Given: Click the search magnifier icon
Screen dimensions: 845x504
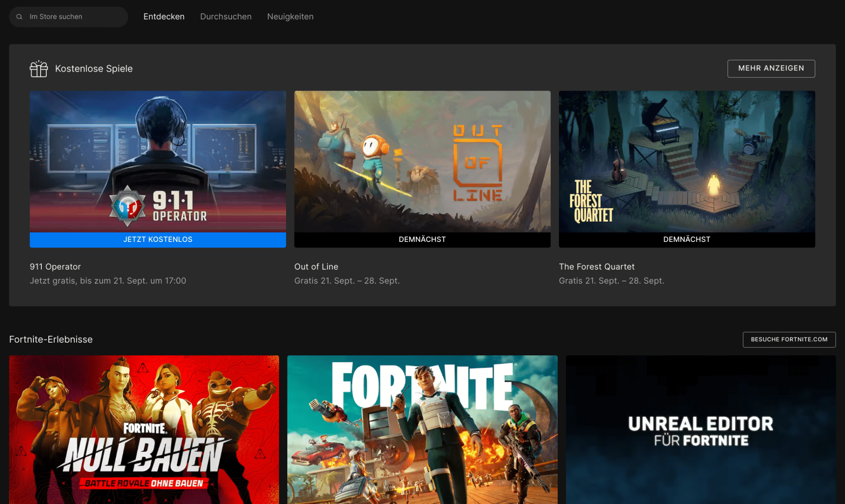Looking at the screenshot, I should (x=19, y=17).
